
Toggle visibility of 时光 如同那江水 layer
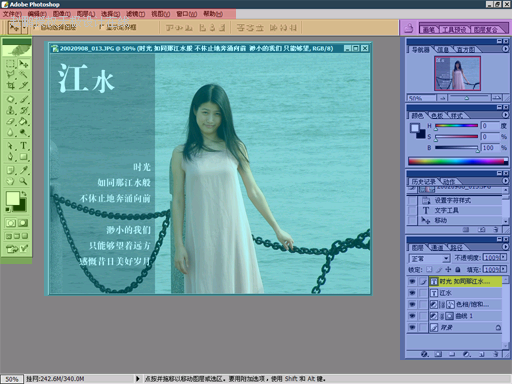click(412, 282)
